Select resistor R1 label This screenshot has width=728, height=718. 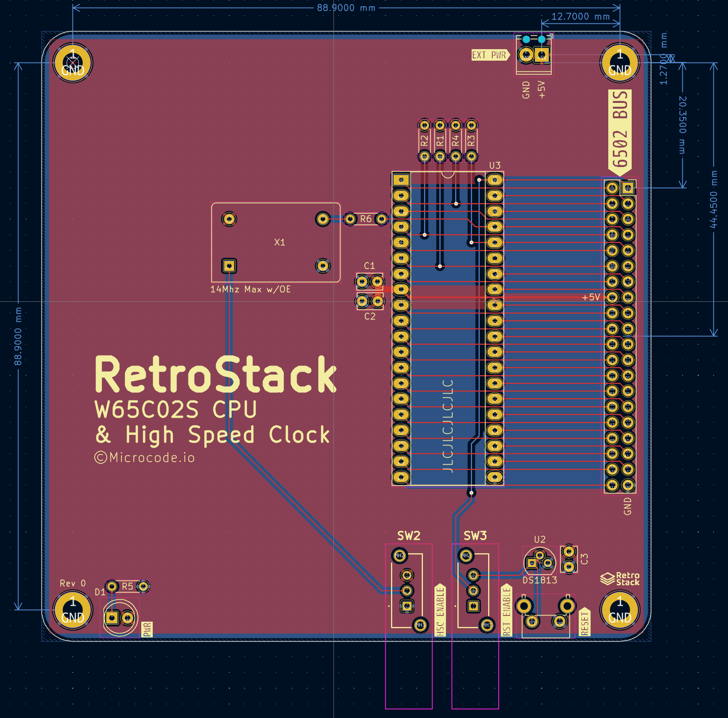[x=440, y=141]
